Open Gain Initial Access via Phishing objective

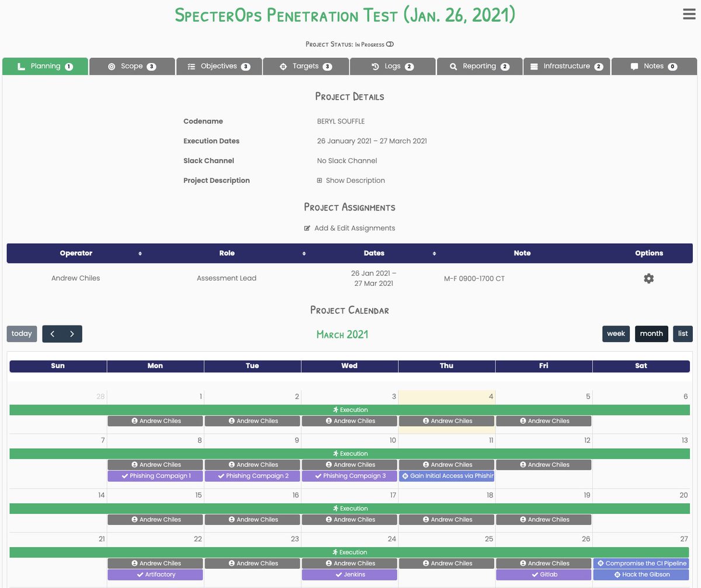pyautogui.click(x=447, y=476)
